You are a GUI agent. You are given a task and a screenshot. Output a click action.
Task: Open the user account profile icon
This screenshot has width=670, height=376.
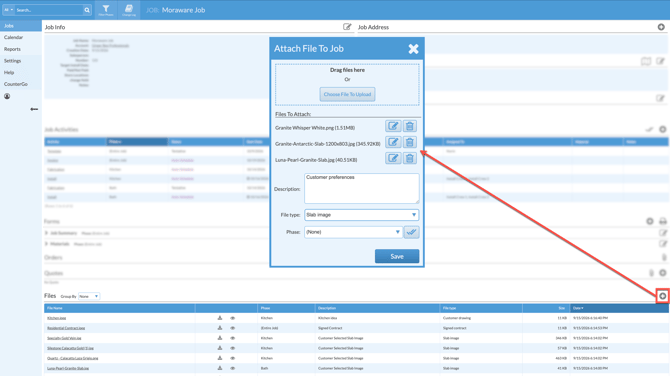point(7,97)
